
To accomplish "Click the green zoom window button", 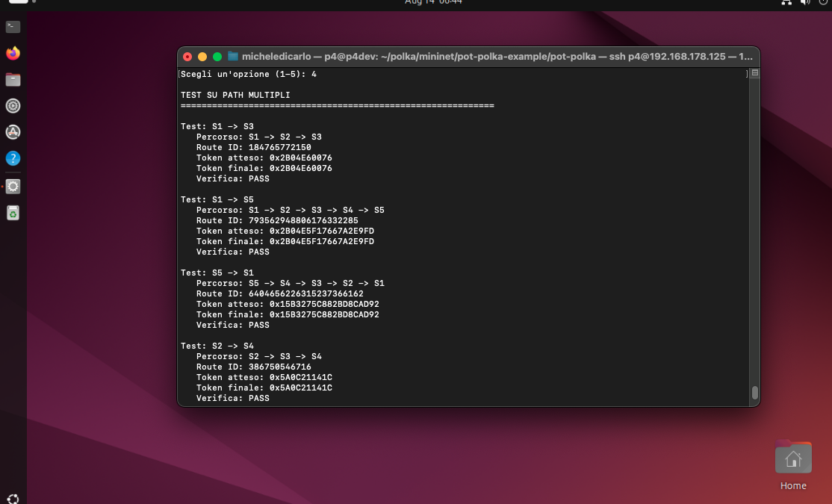I will pyautogui.click(x=217, y=57).
